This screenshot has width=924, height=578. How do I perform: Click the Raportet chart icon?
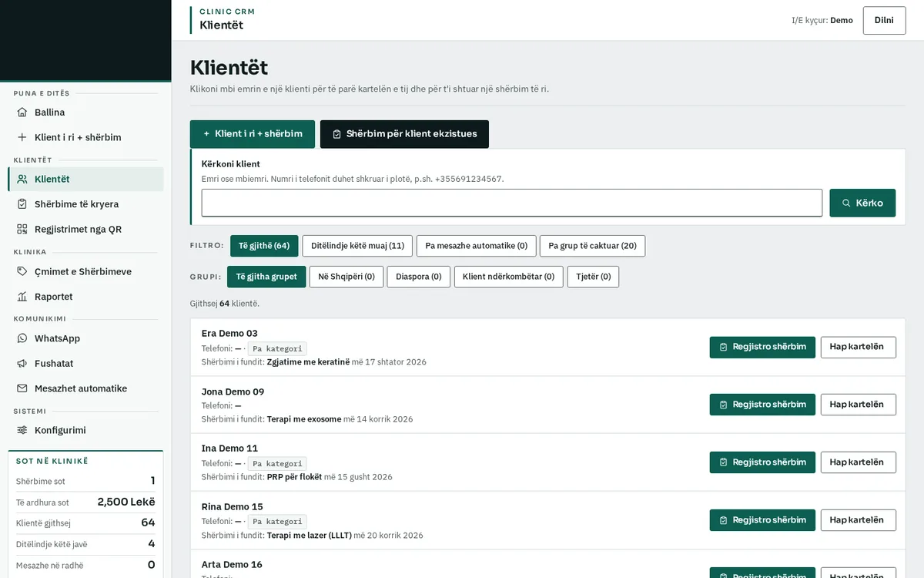click(x=22, y=297)
